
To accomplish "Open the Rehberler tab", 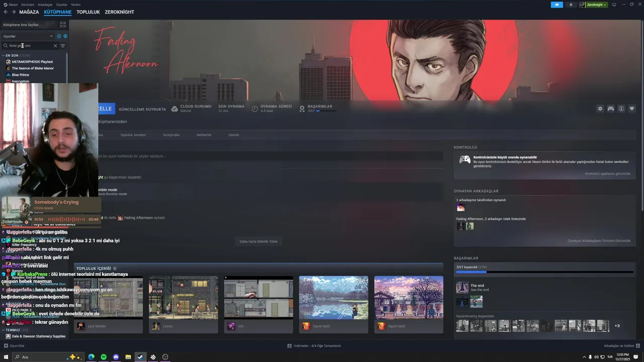I will click(204, 135).
